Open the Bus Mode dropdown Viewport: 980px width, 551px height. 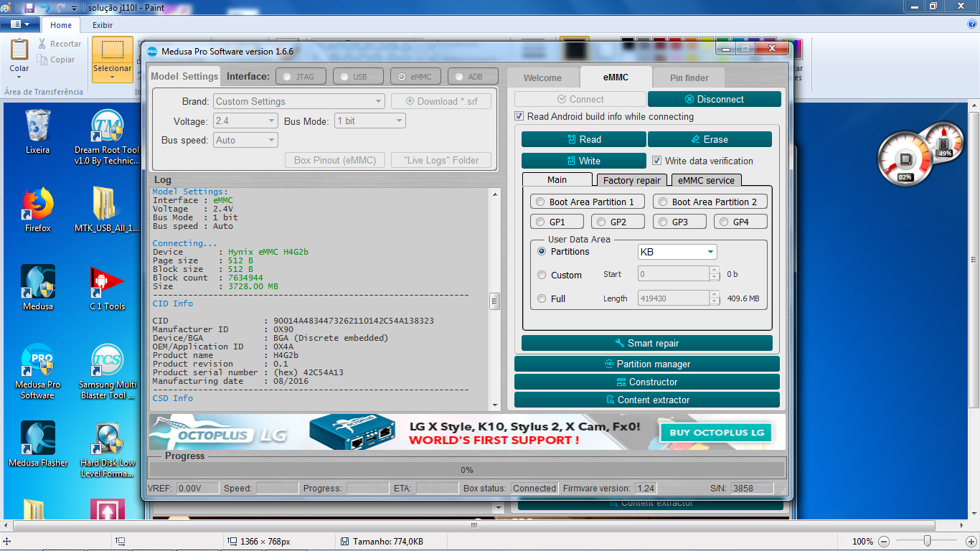[370, 121]
